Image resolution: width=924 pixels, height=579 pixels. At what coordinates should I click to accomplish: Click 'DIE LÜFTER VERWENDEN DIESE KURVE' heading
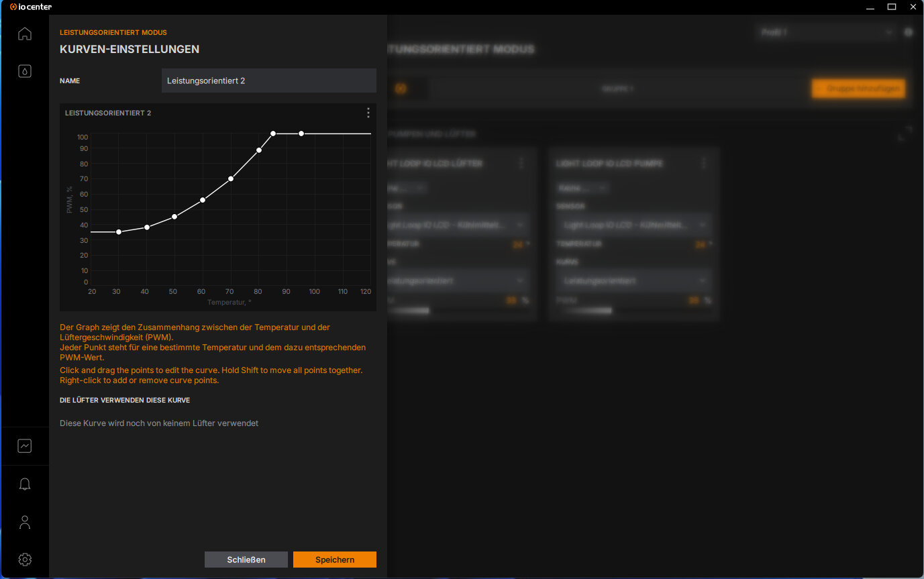pyautogui.click(x=125, y=401)
